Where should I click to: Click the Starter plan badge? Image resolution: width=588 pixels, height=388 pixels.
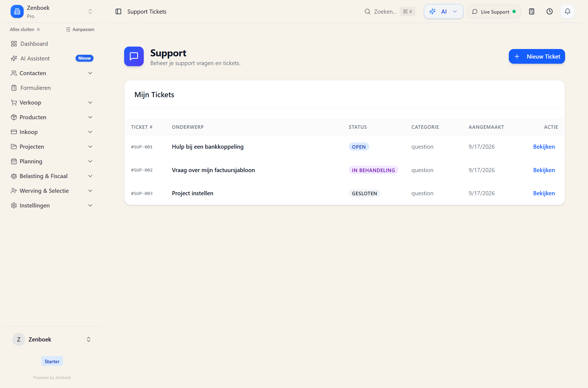coord(52,361)
